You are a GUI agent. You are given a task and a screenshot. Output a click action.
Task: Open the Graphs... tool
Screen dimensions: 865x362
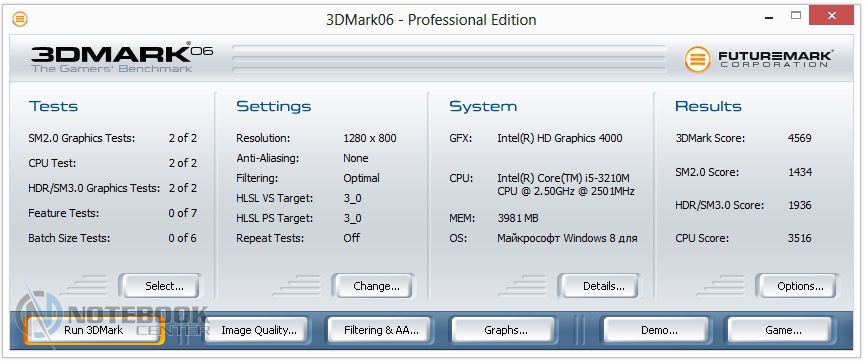[505, 330]
